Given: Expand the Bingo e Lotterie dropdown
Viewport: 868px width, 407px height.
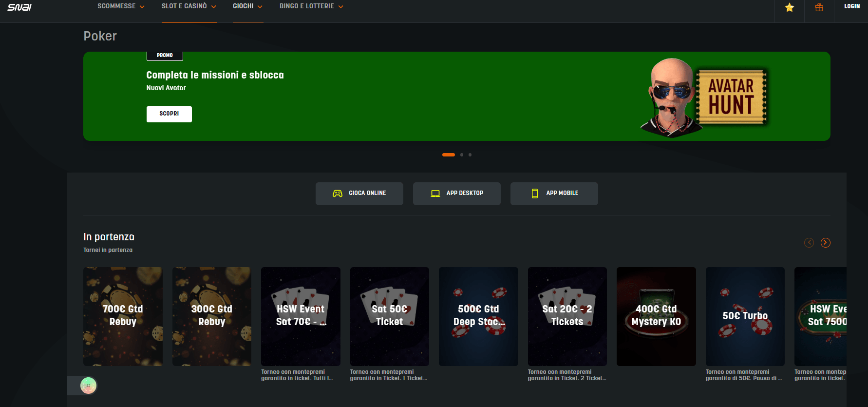Looking at the screenshot, I should pyautogui.click(x=311, y=6).
